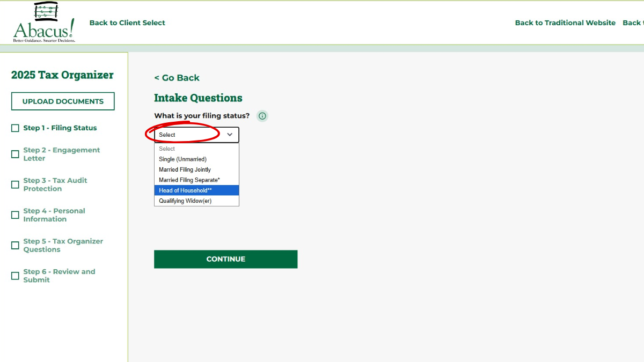
Task: Go to Back to Client Select
Action: point(127,23)
